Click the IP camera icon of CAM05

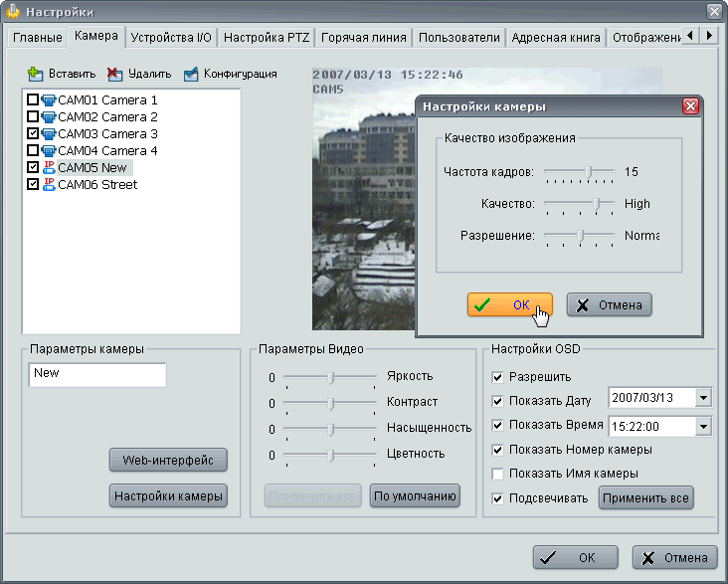pyautogui.click(x=49, y=168)
